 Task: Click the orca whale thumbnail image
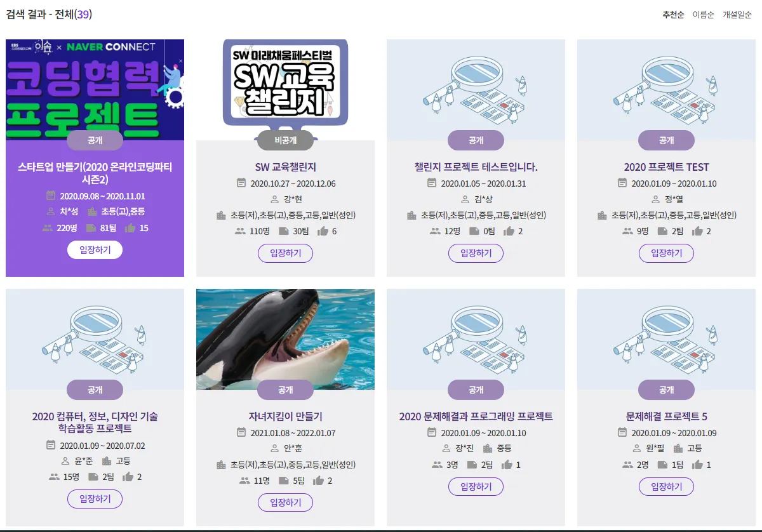pos(285,339)
